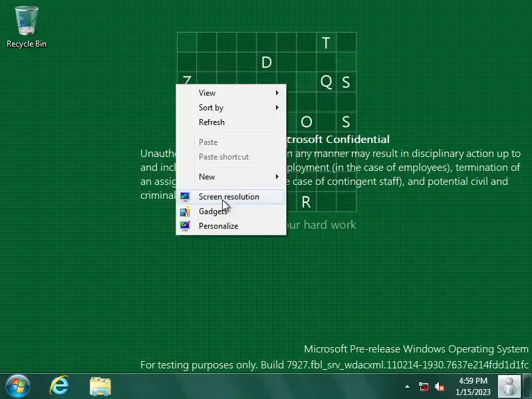Click the user tile icon in taskbar

(x=509, y=386)
